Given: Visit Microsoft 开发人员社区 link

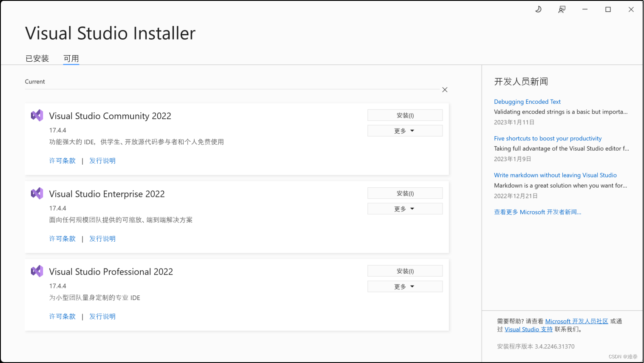Looking at the screenshot, I should [576, 321].
